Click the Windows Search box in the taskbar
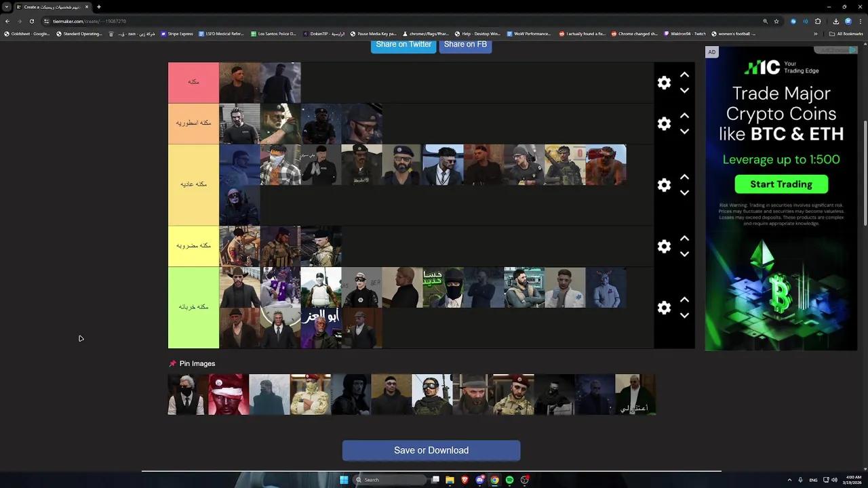Image resolution: width=868 pixels, height=488 pixels. click(390, 480)
